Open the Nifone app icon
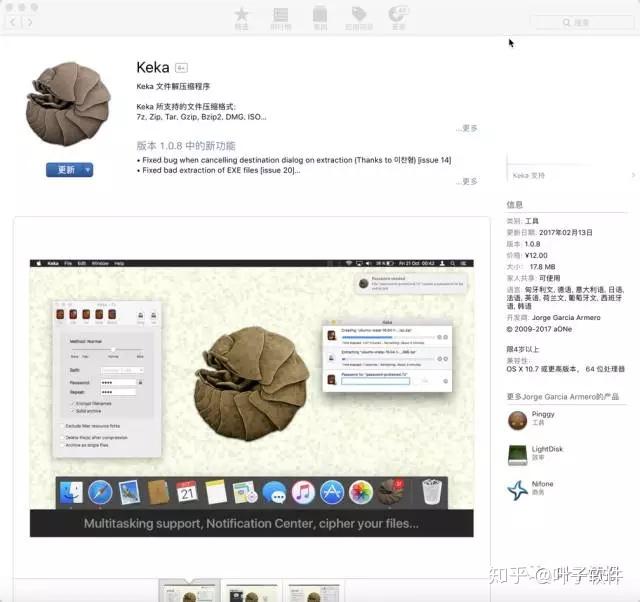640x602 pixels. (x=517, y=490)
